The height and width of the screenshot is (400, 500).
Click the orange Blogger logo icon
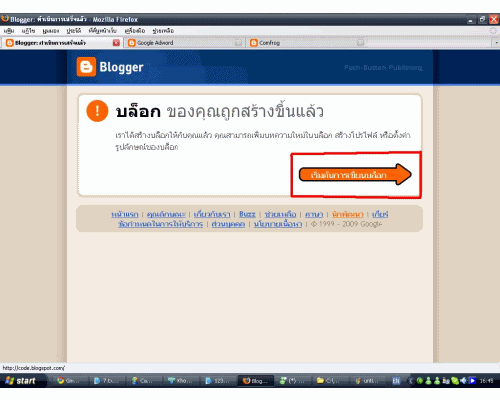[86, 67]
